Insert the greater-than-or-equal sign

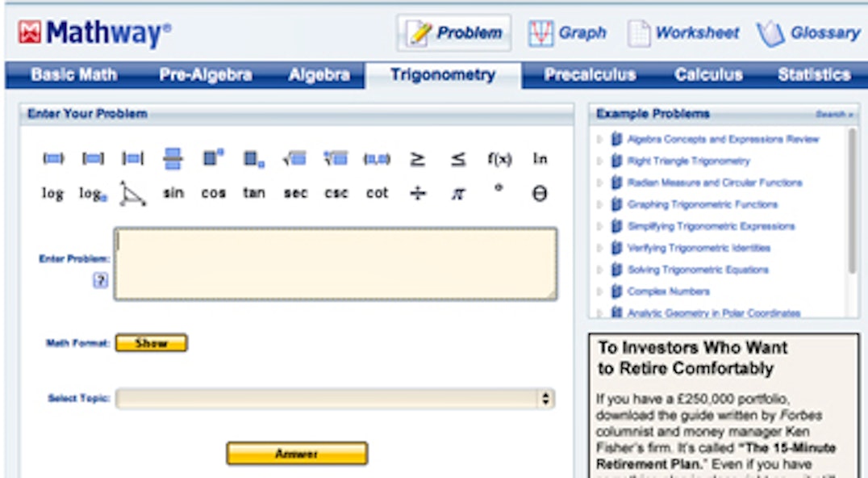point(417,160)
